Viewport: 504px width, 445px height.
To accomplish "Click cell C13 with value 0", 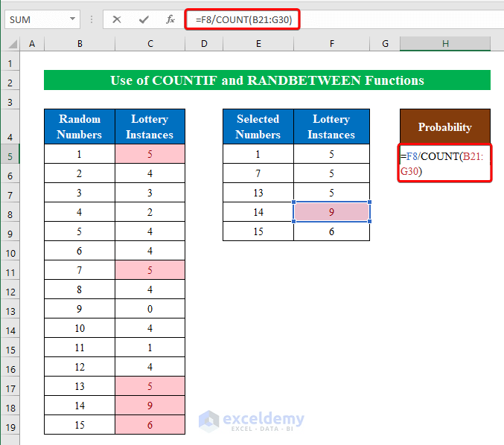I will [x=150, y=309].
